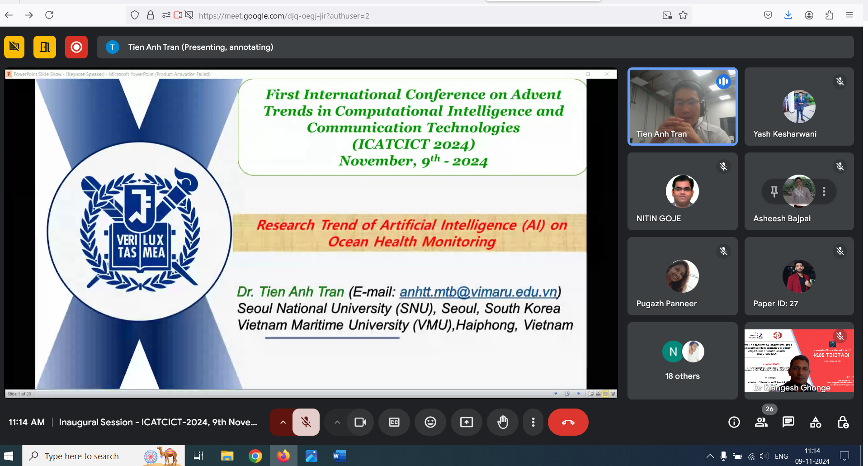The image size is (868, 466).
Task: Show everyone in the participants panel
Action: [761, 422]
